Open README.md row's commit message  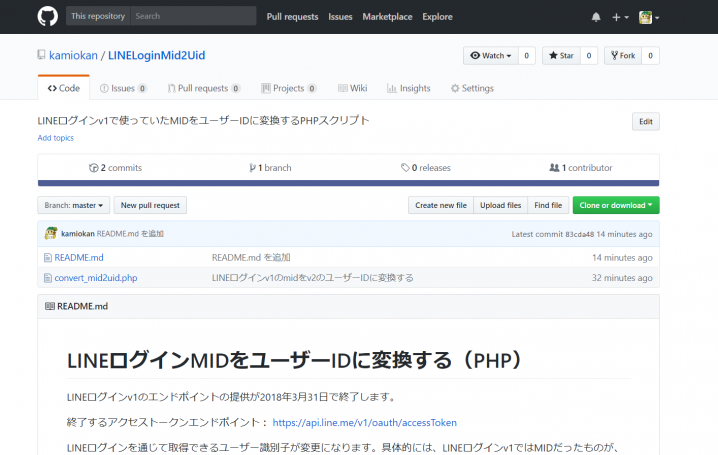click(x=251, y=258)
